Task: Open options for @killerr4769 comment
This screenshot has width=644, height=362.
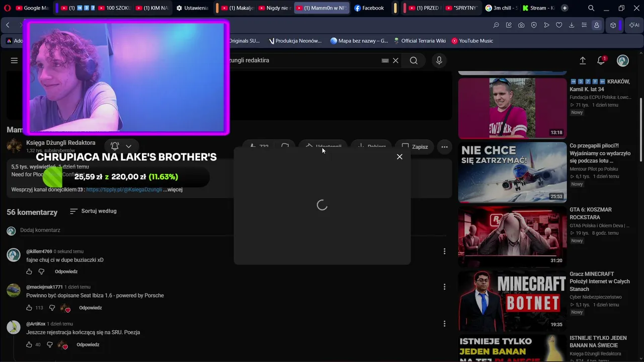Action: click(x=444, y=251)
